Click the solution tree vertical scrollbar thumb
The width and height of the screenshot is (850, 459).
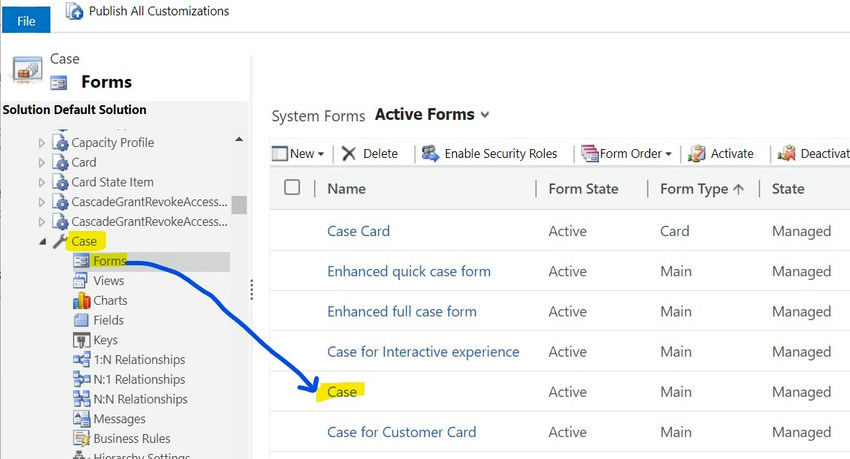click(239, 205)
